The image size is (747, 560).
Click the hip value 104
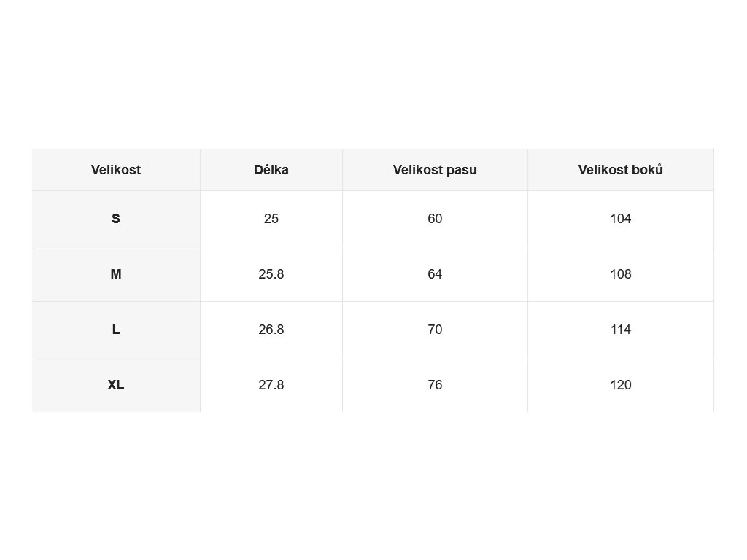click(x=621, y=219)
